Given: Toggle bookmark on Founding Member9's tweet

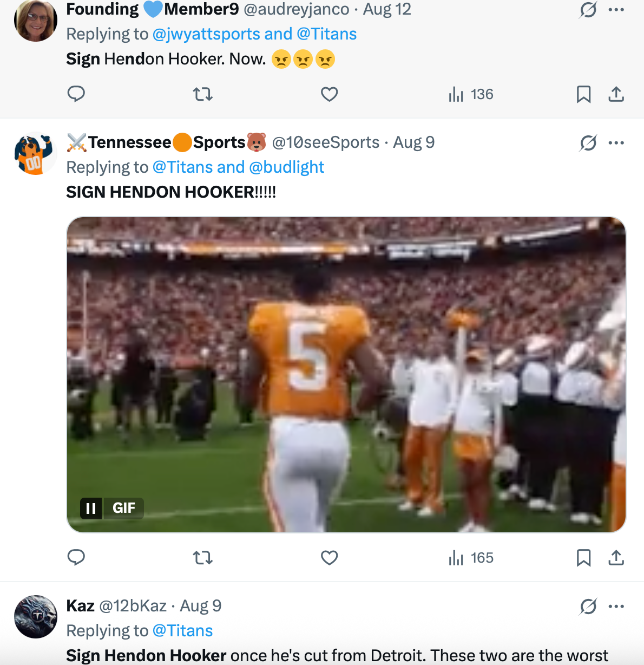Looking at the screenshot, I should coord(583,94).
